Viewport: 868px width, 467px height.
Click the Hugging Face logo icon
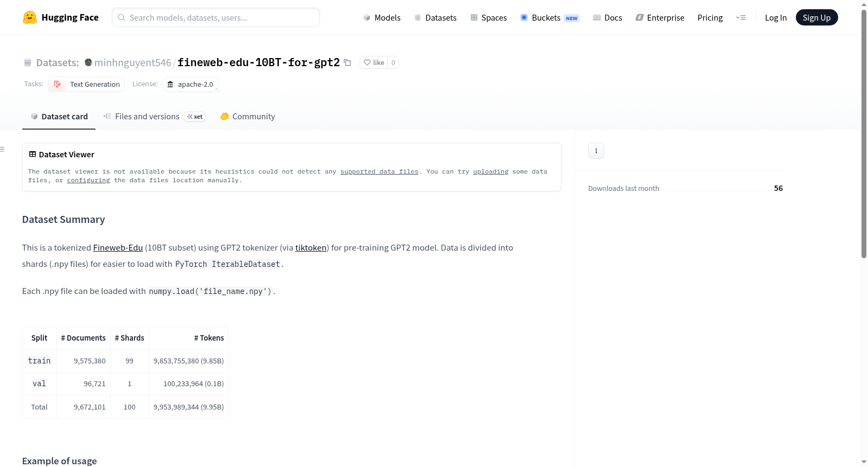[30, 17]
